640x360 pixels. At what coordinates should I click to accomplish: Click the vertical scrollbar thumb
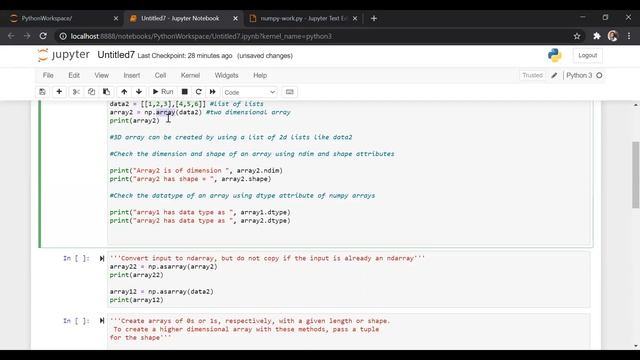tap(636, 175)
